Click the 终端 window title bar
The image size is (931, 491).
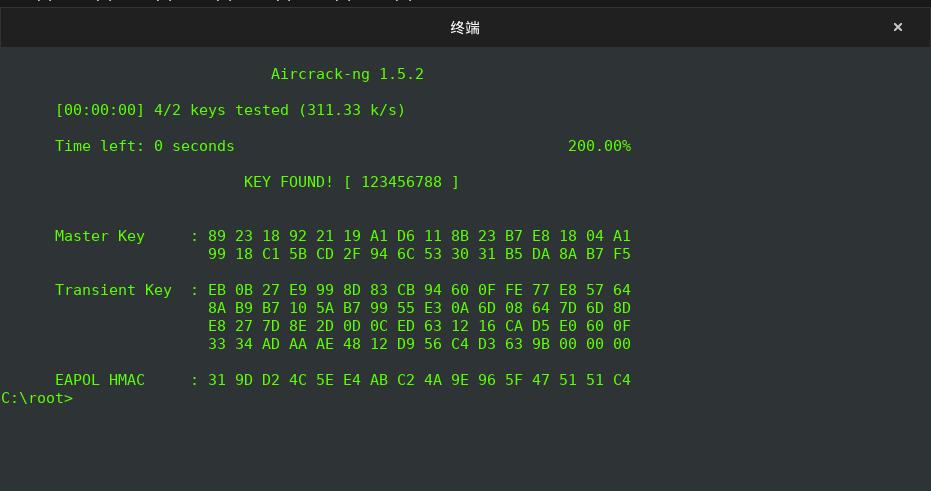[465, 28]
